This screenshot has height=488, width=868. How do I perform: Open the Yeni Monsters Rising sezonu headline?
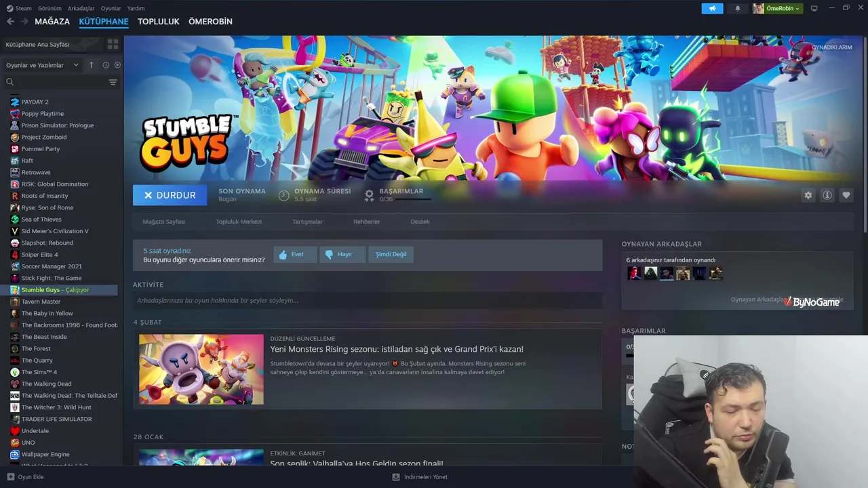397,350
